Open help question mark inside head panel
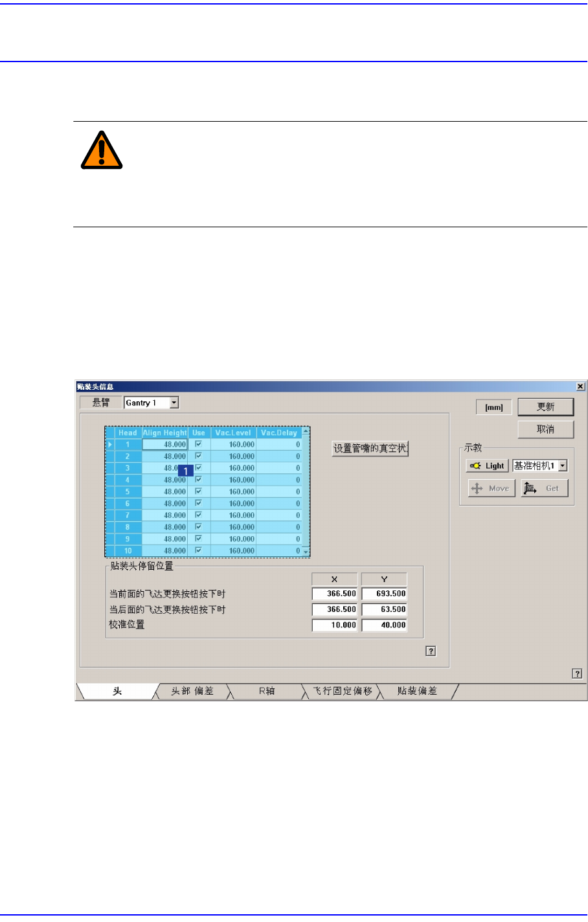Screen dimensions: 588x922 tap(431, 651)
